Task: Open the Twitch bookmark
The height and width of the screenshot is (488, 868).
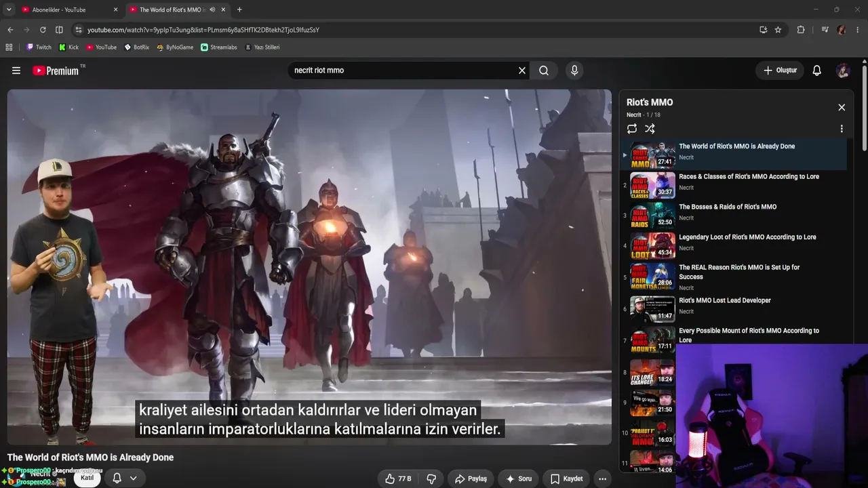Action: (39, 47)
